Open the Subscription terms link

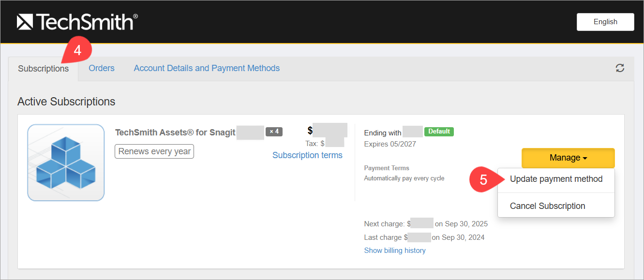[x=307, y=155]
